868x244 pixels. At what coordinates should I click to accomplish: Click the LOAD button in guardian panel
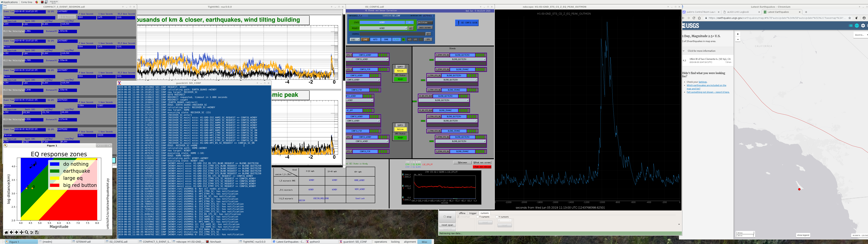pos(365,39)
